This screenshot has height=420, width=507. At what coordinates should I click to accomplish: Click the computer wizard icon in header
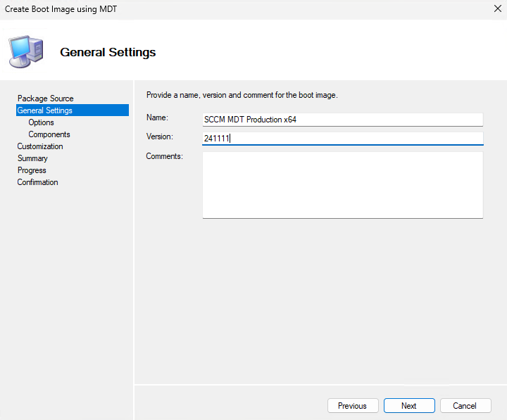(x=25, y=51)
